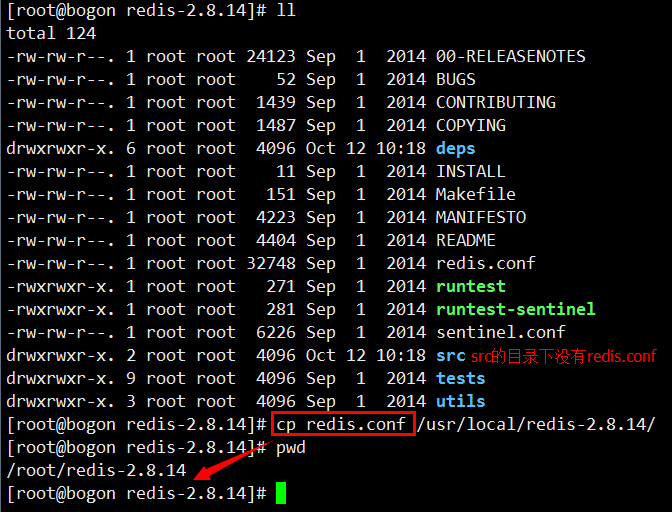Click the red Chinese annotation text beside src

[x=564, y=356]
